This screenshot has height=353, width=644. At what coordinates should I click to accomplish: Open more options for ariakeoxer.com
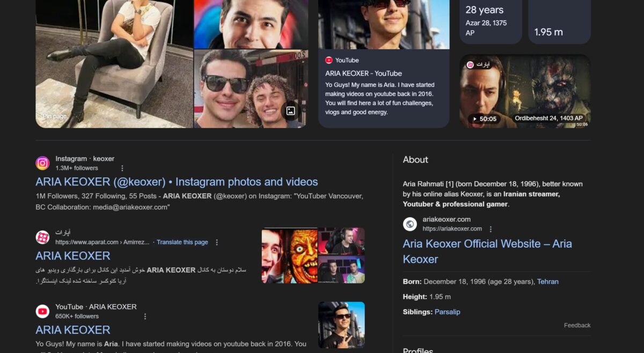point(491,229)
